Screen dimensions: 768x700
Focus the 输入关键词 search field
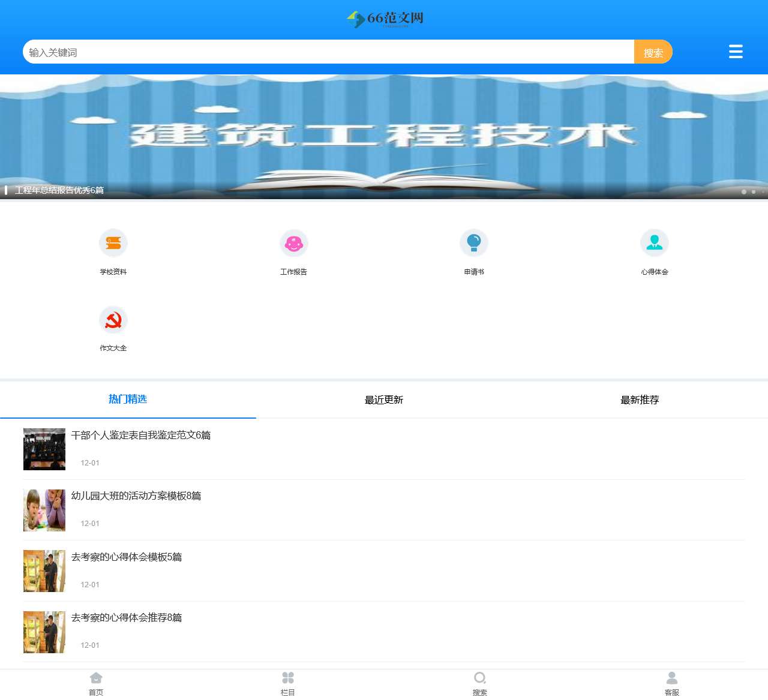click(328, 52)
